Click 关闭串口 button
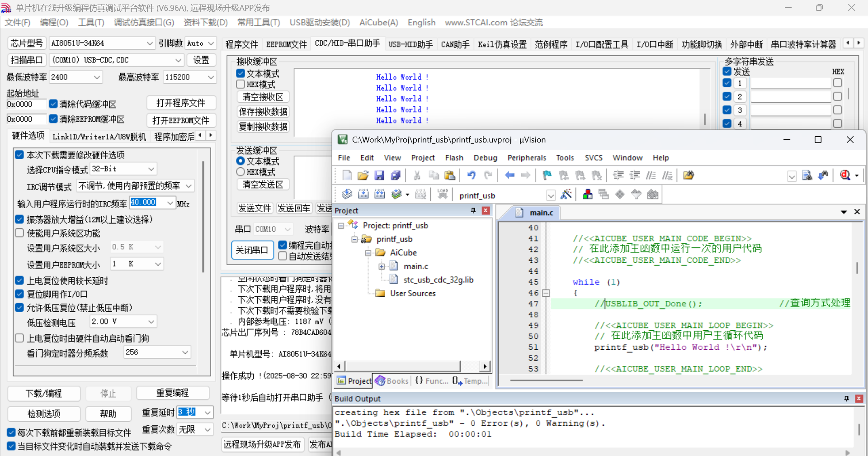The width and height of the screenshot is (868, 456). (x=252, y=250)
